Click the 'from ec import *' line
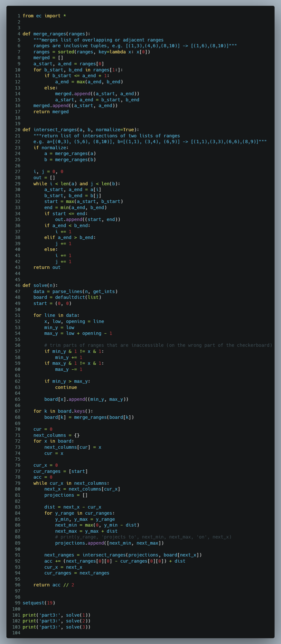 coord(44,16)
